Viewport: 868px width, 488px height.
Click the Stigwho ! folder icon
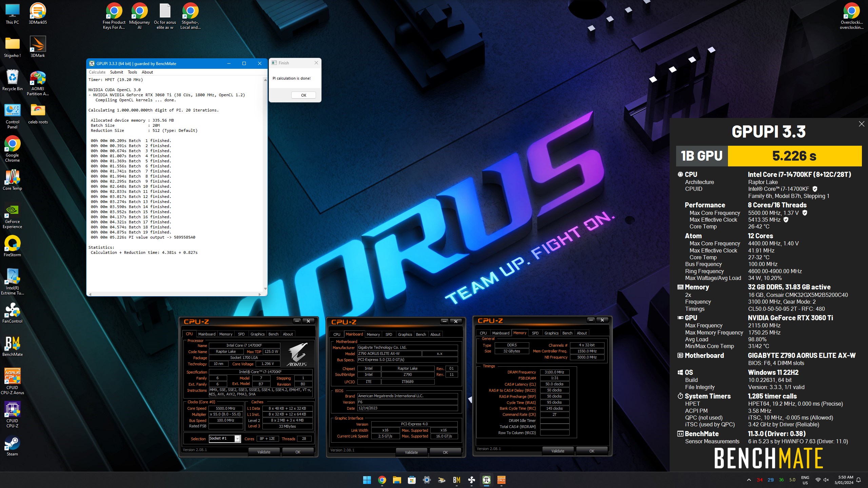[13, 47]
